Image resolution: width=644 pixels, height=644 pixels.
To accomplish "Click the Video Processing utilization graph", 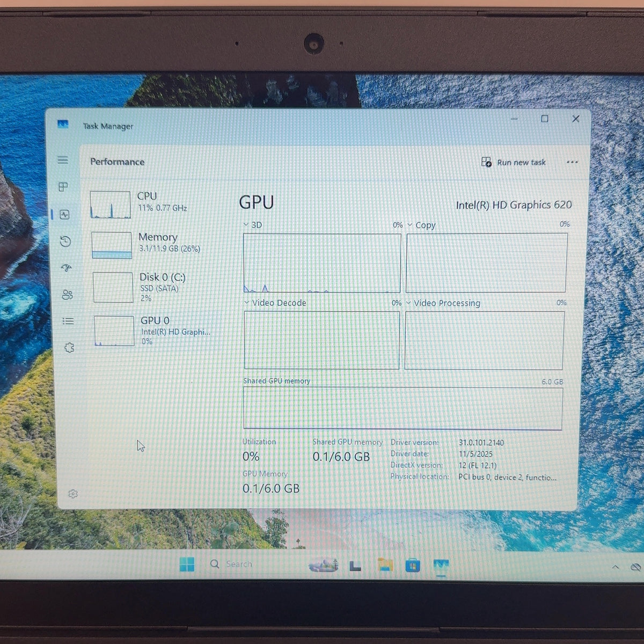I will [x=484, y=340].
